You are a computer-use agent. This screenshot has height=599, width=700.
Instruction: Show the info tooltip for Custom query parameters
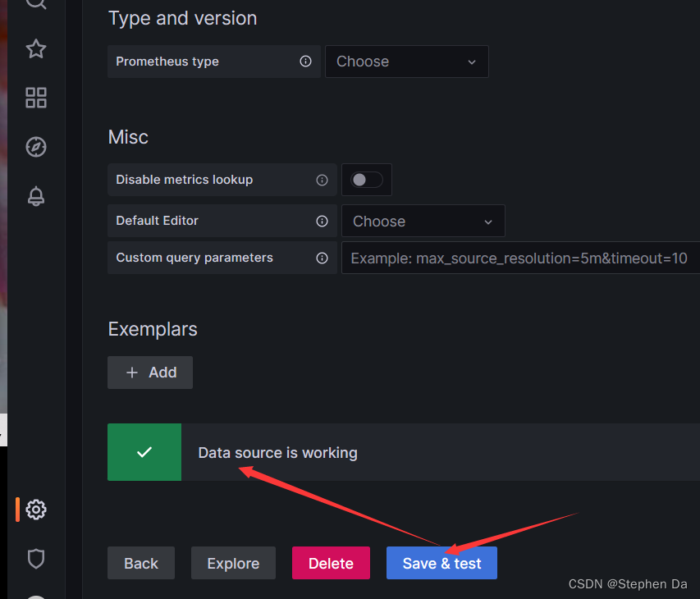pos(322,258)
